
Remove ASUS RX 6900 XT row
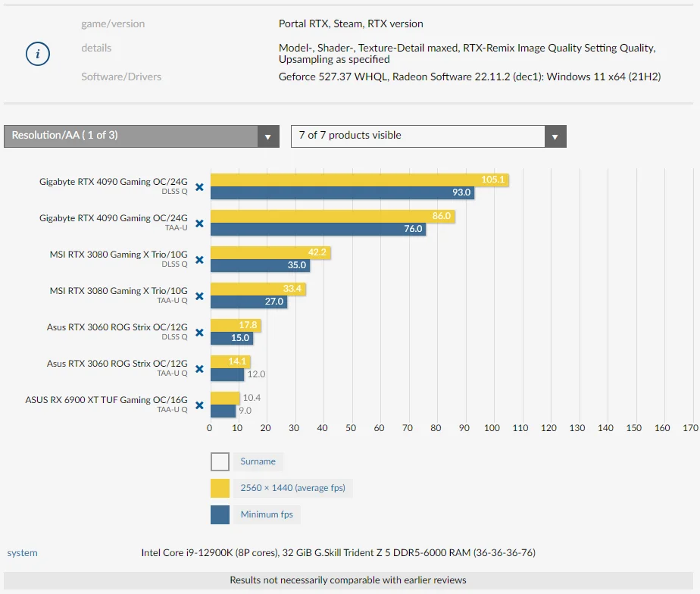199,405
